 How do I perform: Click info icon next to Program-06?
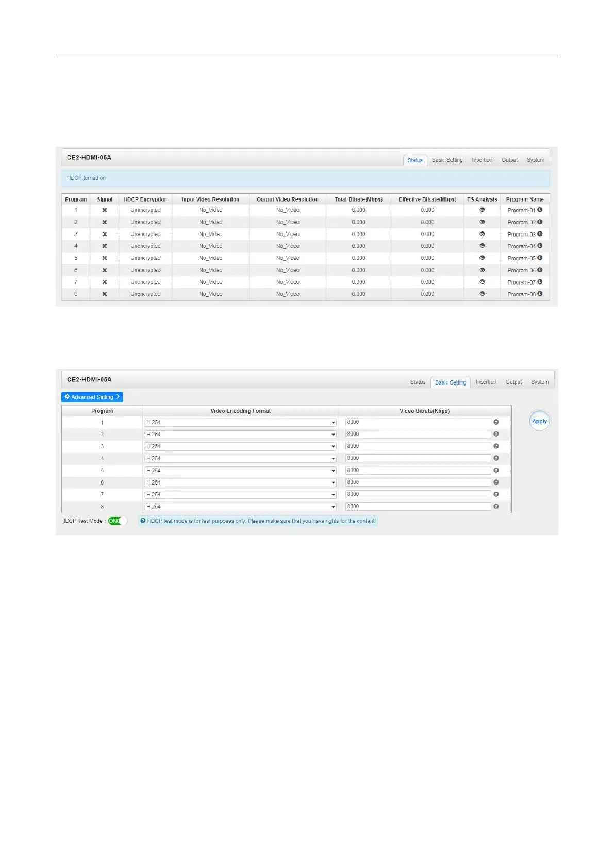point(540,270)
